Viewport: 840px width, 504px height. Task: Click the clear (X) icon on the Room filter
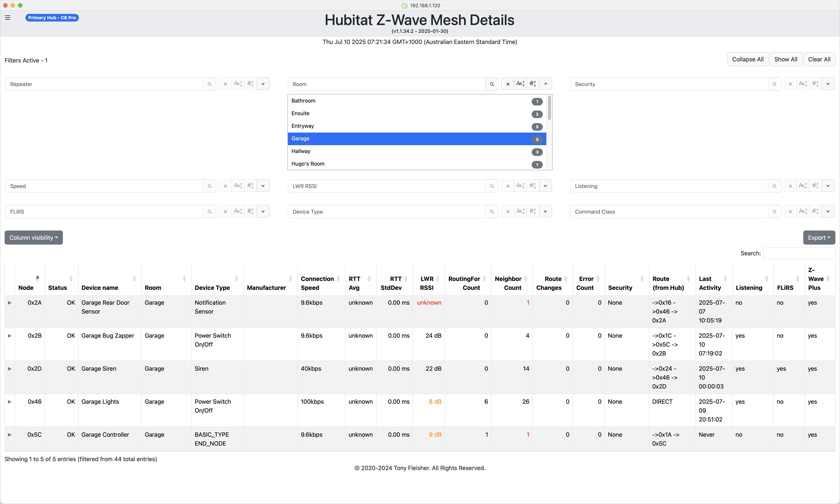click(507, 84)
